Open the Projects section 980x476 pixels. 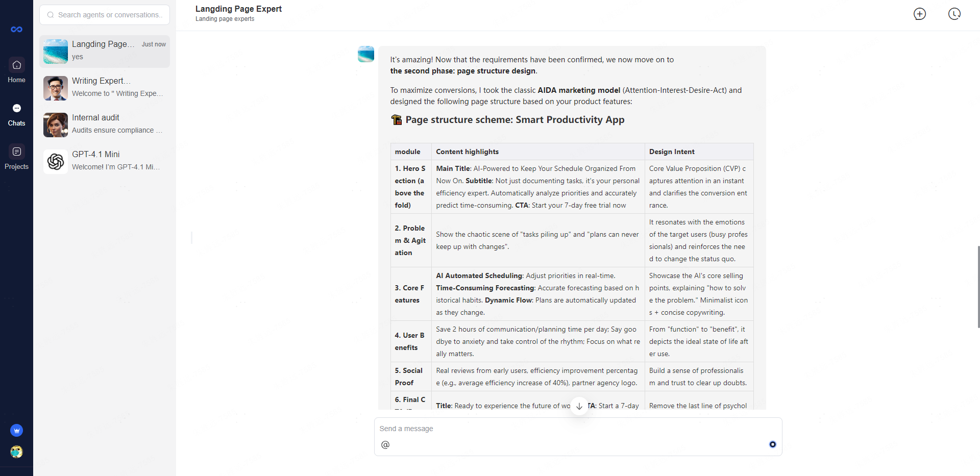point(16,157)
